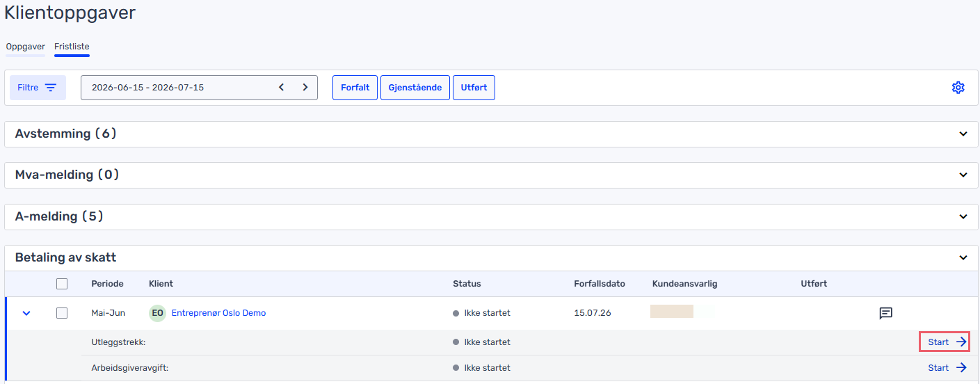Select the Fristliste tab

click(72, 47)
